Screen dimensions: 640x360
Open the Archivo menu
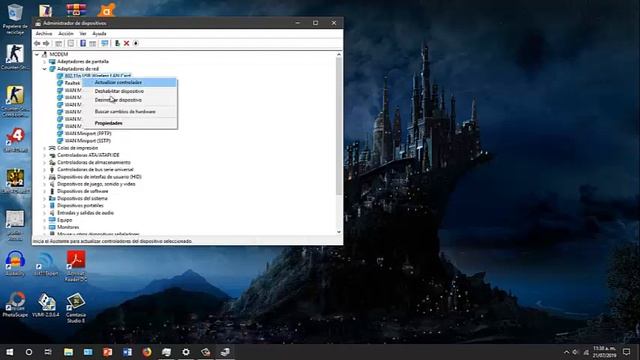coord(44,33)
